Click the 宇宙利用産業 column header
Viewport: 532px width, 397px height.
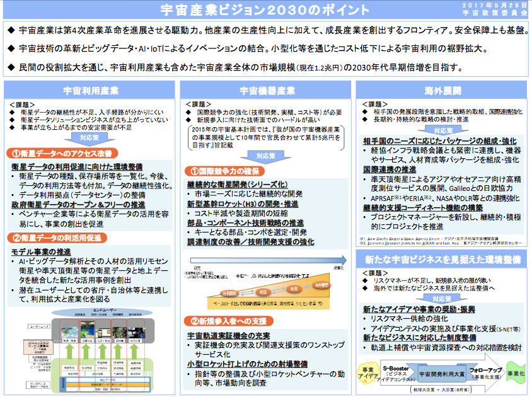coord(89,90)
